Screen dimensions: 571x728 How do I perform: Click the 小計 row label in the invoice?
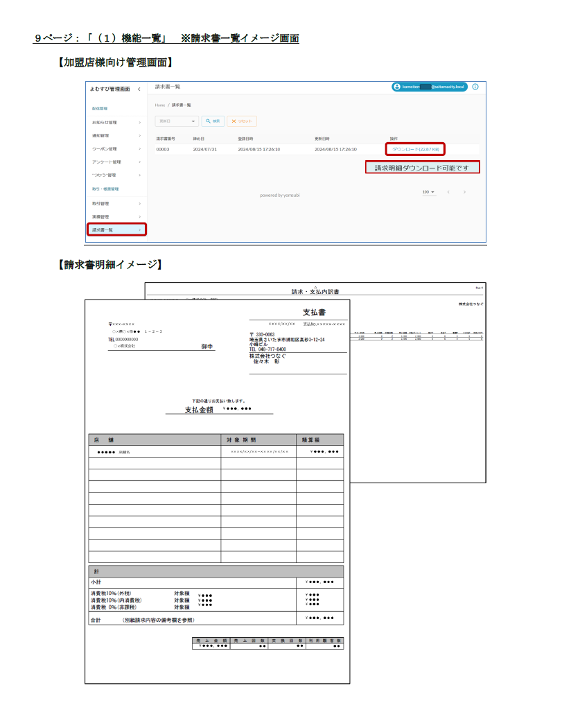(x=96, y=582)
